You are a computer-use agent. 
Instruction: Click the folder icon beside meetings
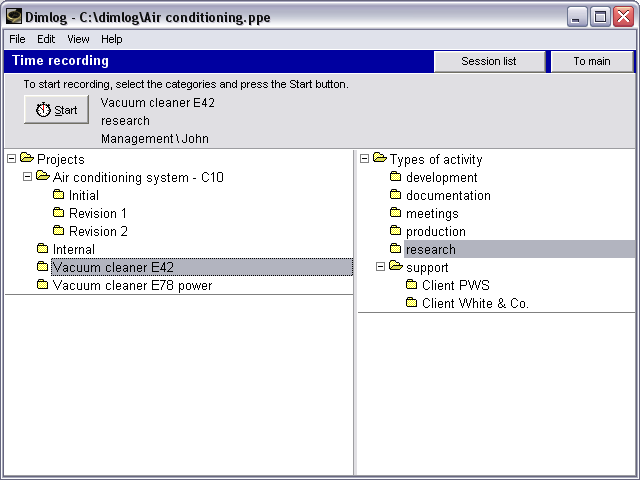pos(395,213)
